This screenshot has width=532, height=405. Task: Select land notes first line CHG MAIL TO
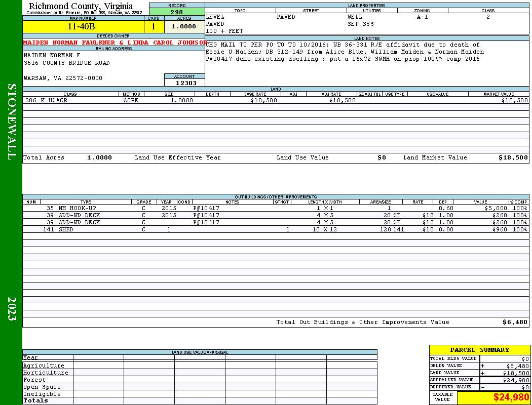(x=343, y=45)
